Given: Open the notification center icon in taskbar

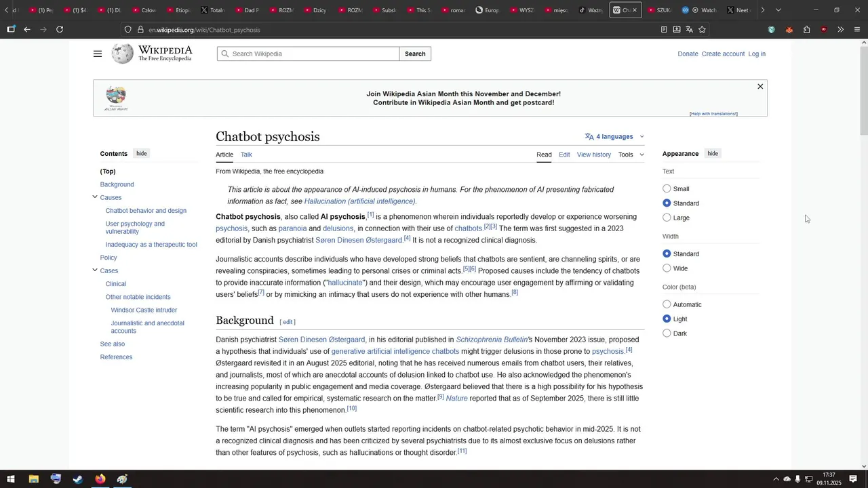Looking at the screenshot, I should 853,479.
